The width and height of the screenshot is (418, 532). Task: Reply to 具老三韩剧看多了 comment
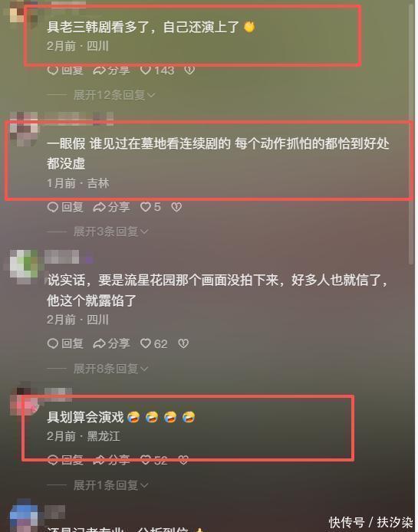point(65,71)
